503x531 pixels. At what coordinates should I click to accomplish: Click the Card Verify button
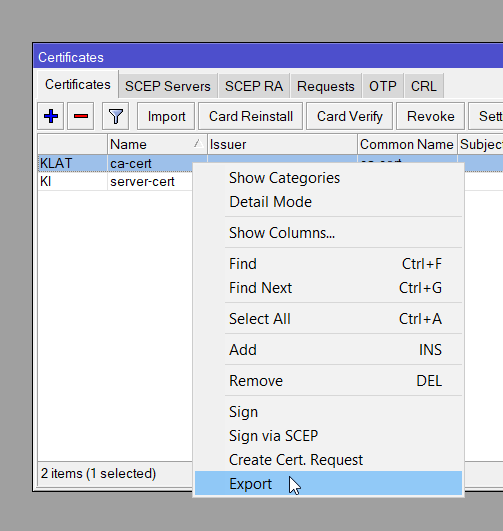pos(349,116)
